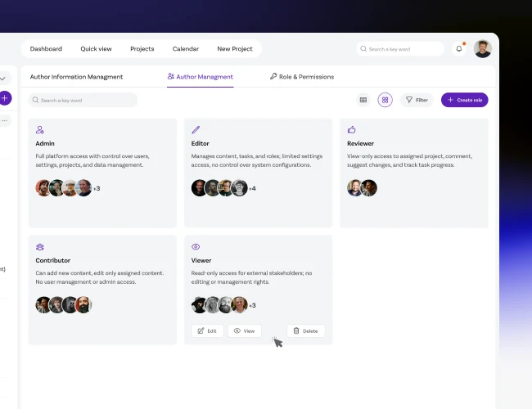This screenshot has height=409, width=532.
Task: Open Quick view from navigation
Action: click(96, 49)
